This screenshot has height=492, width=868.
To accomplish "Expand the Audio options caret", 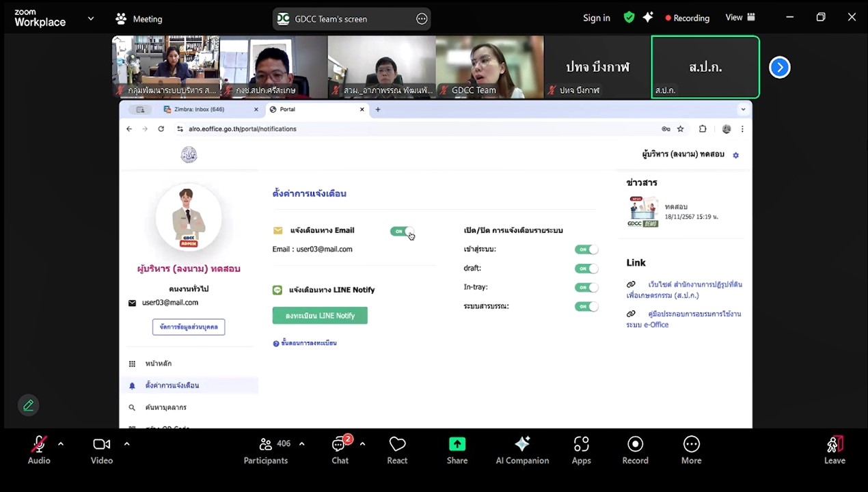I will coord(61,444).
